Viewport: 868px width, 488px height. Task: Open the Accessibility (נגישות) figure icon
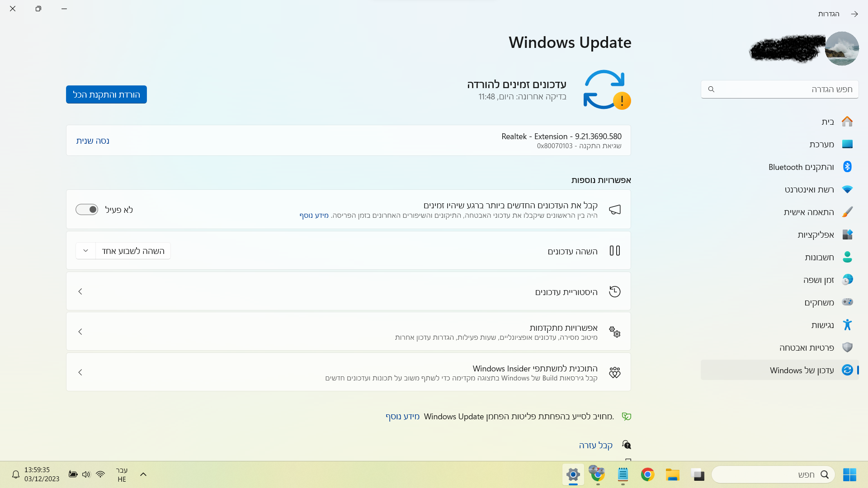[847, 325]
